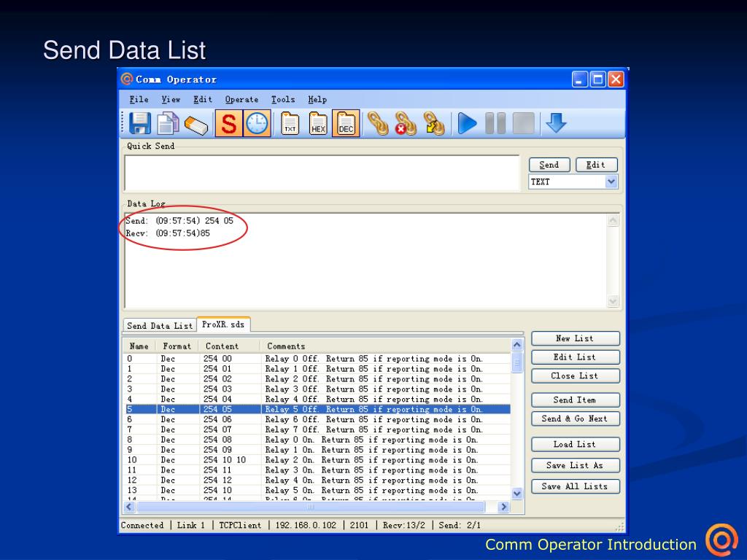The height and width of the screenshot is (560, 747).
Task: Expand the TEXT format dropdown
Action: [x=611, y=182]
